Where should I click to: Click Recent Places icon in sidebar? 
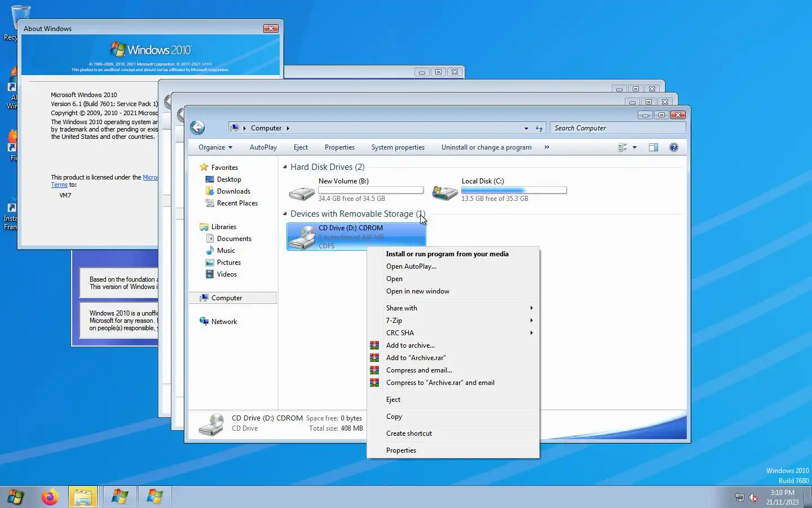(210, 203)
